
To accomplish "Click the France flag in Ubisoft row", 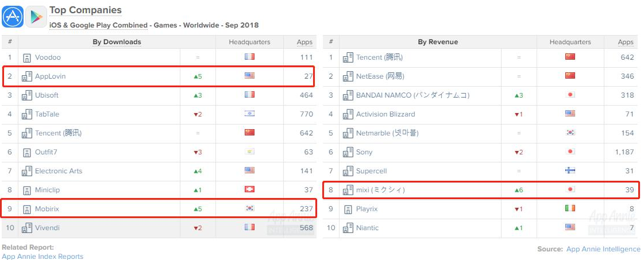I will pos(249,94).
